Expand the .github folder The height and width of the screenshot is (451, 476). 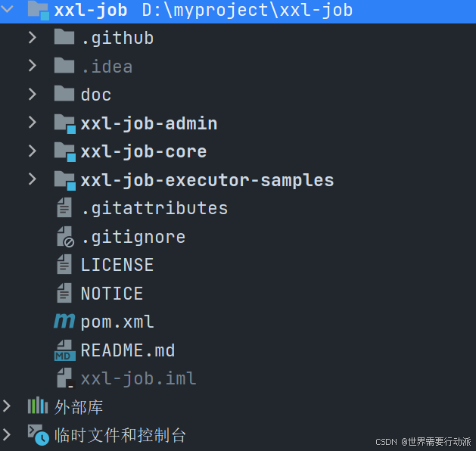[x=33, y=38]
